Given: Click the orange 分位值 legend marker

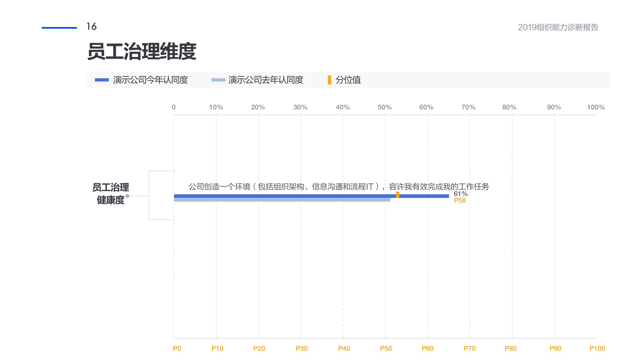Looking at the screenshot, I should [x=329, y=80].
